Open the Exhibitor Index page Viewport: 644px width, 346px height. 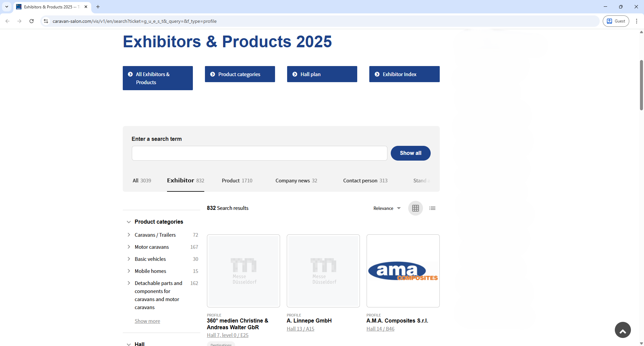pos(404,74)
